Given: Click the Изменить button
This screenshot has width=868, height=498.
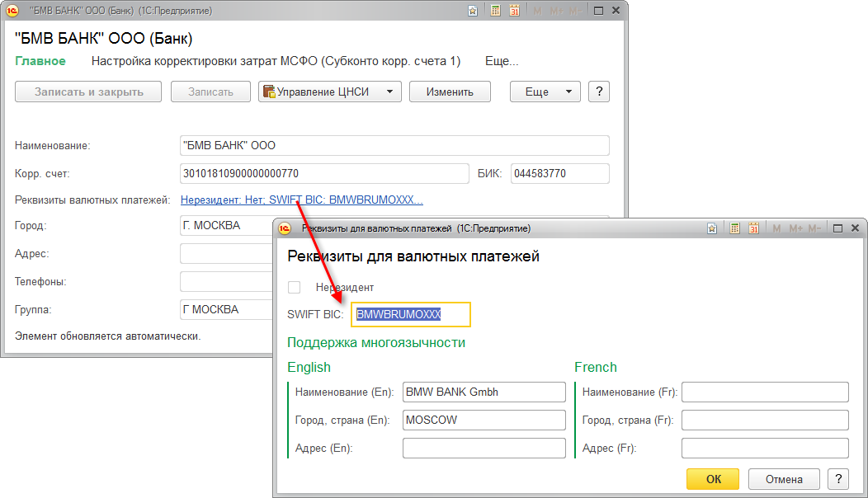Looking at the screenshot, I should click(450, 92).
